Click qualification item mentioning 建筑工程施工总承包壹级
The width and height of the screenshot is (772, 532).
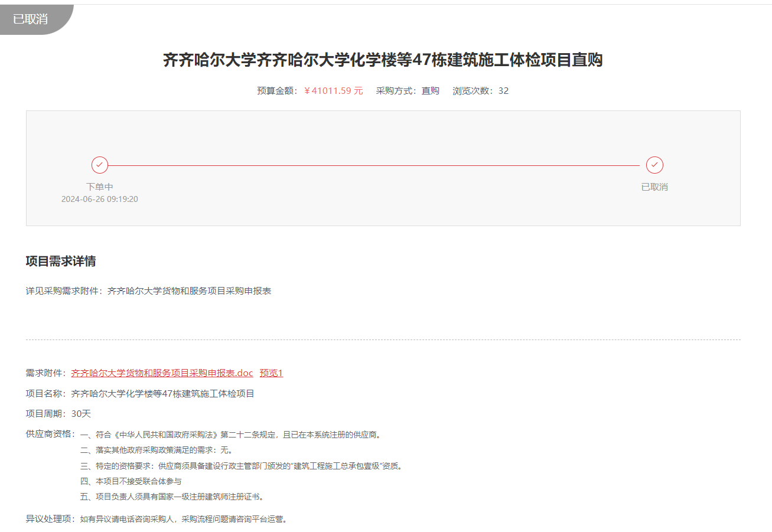tap(242, 466)
